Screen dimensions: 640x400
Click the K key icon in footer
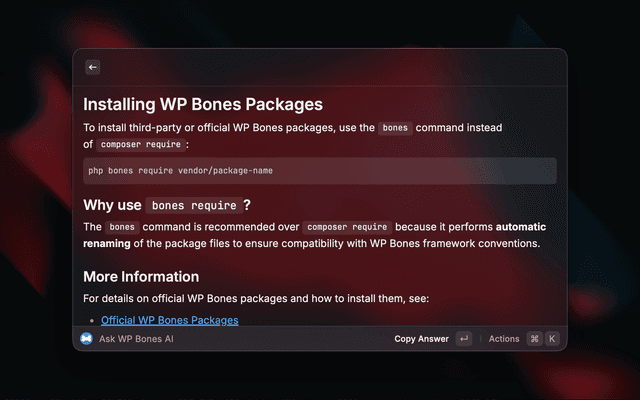pos(551,339)
